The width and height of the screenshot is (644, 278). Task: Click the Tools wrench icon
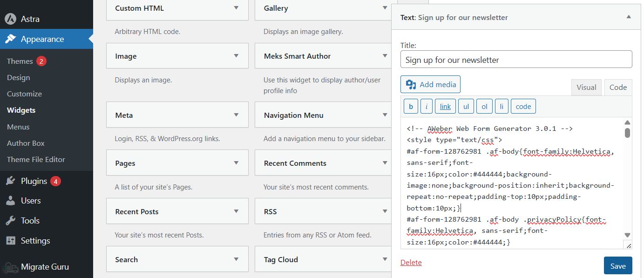tap(10, 221)
